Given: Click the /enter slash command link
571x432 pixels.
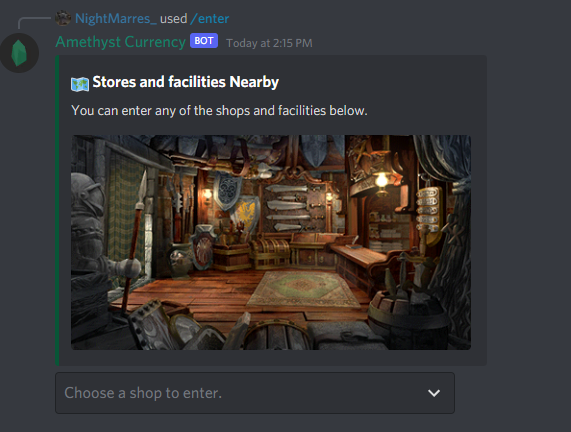Looking at the screenshot, I should pos(209,18).
